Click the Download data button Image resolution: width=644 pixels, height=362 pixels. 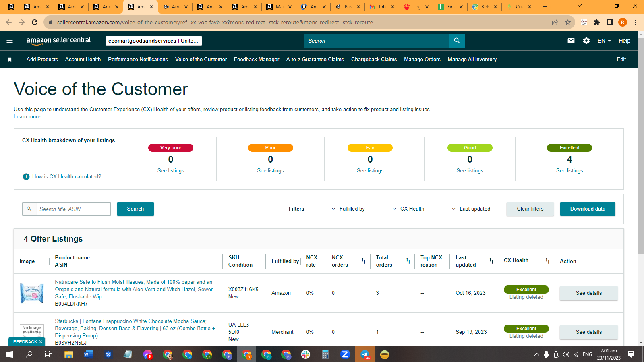pos(588,209)
